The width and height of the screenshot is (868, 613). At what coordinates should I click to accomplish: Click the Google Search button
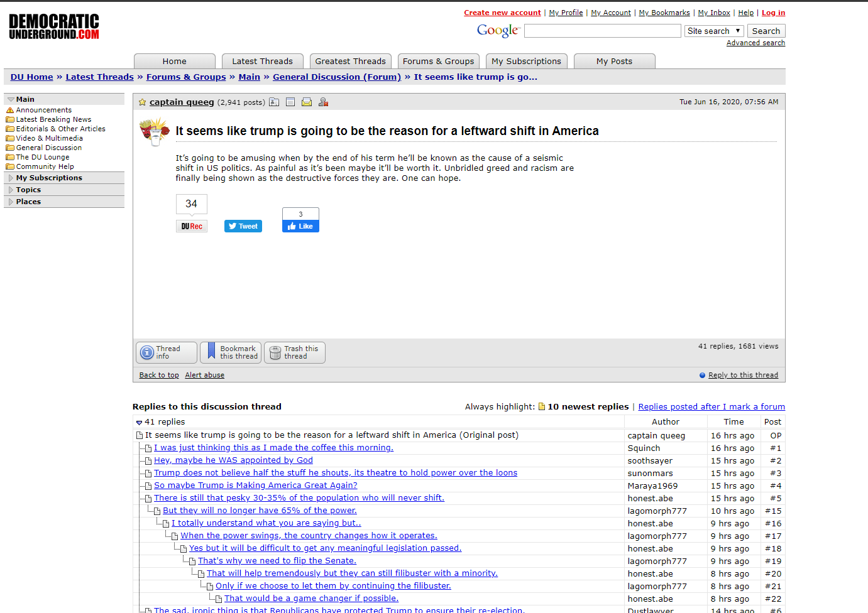pyautogui.click(x=766, y=31)
